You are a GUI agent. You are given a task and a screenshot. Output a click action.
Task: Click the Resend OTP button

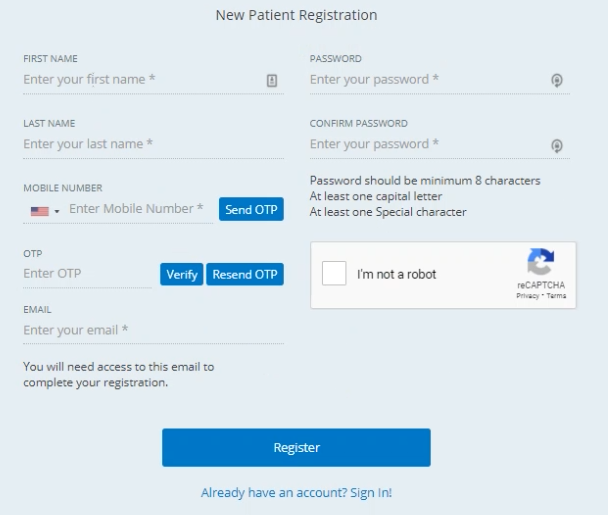[245, 274]
